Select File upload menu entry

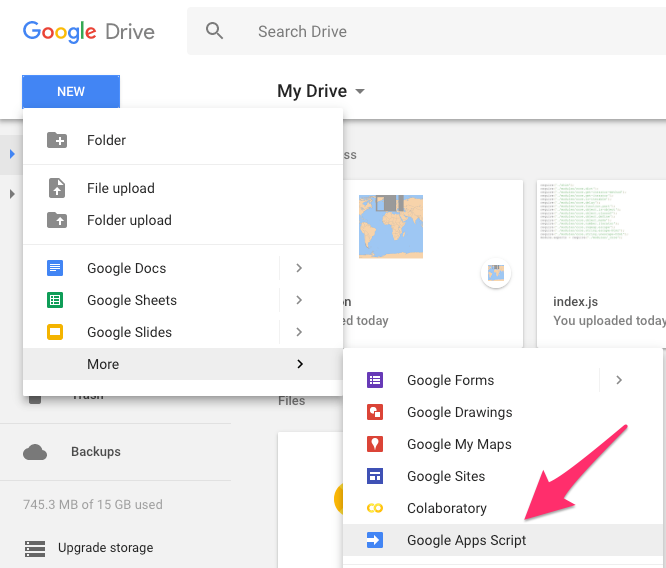pos(183,188)
